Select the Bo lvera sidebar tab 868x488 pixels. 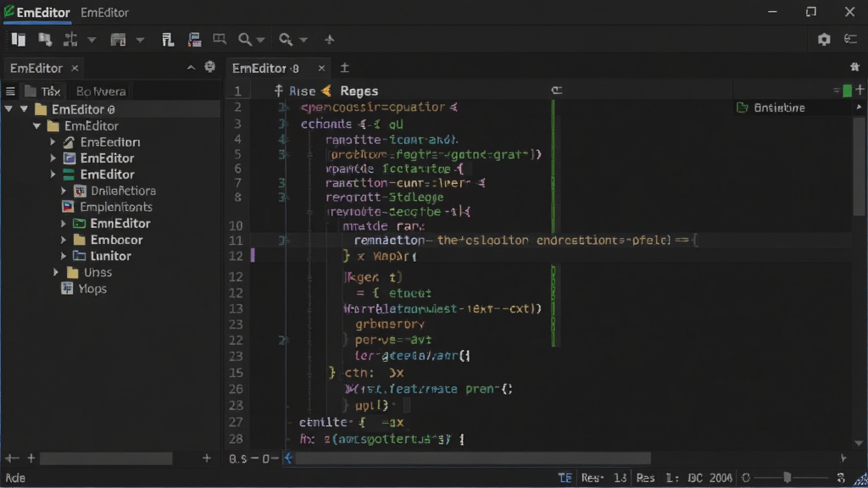click(101, 91)
